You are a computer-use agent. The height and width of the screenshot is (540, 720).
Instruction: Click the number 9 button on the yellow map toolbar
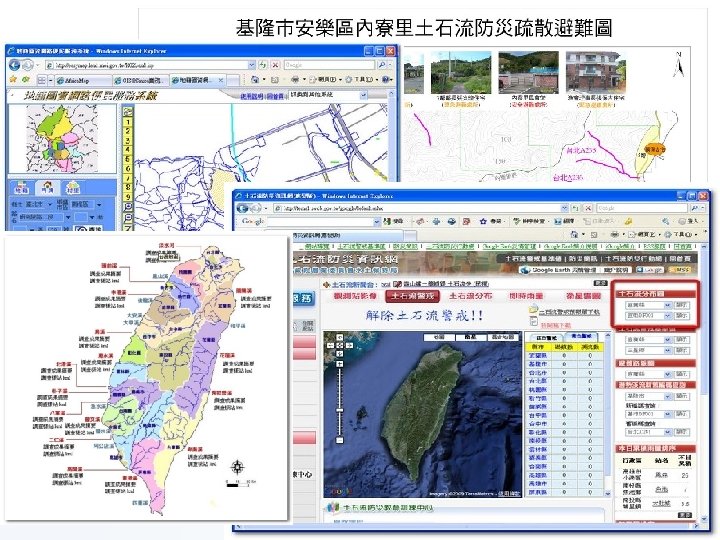tap(128, 197)
